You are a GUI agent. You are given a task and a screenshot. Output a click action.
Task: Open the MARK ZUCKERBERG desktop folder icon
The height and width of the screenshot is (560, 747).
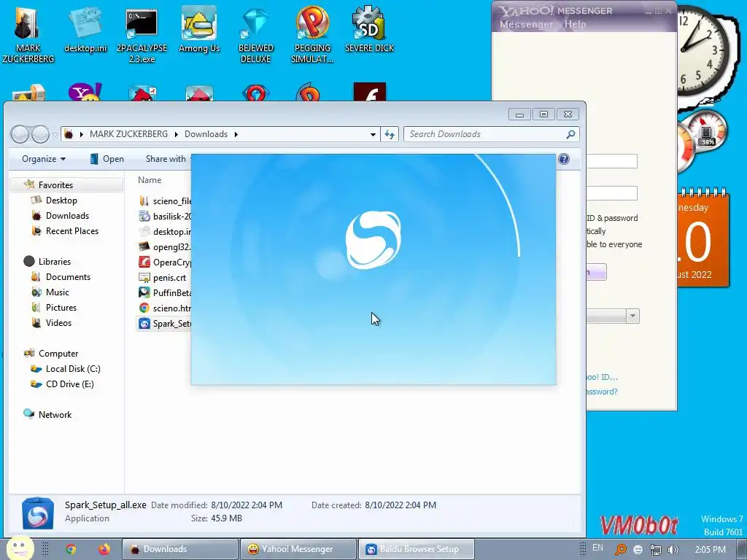[28, 34]
